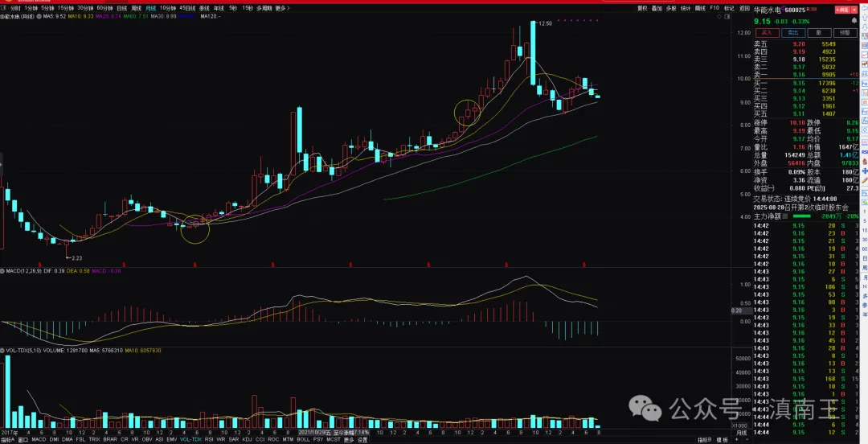Select the 30分钟 timeframe
The image size is (868, 444).
tap(84, 8)
